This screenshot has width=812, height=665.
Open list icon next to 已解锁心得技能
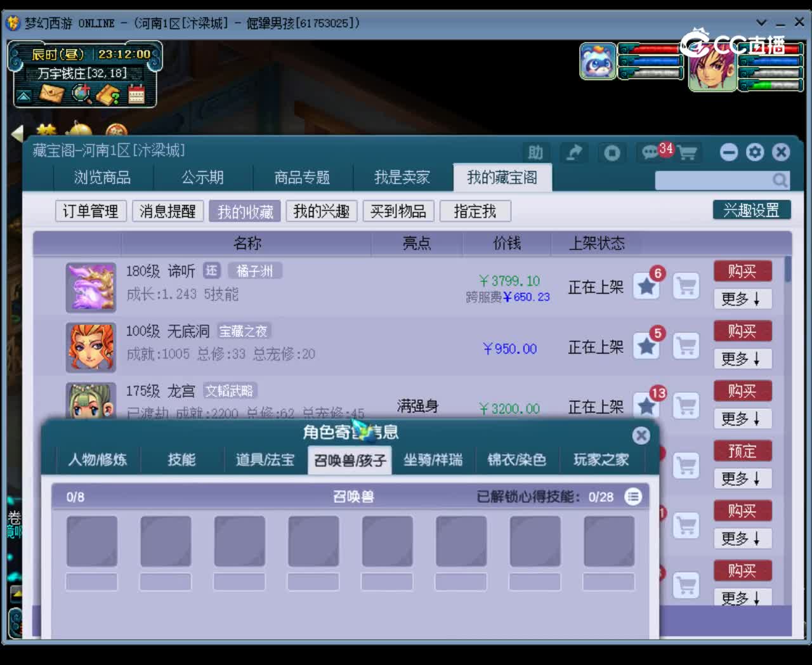click(633, 496)
